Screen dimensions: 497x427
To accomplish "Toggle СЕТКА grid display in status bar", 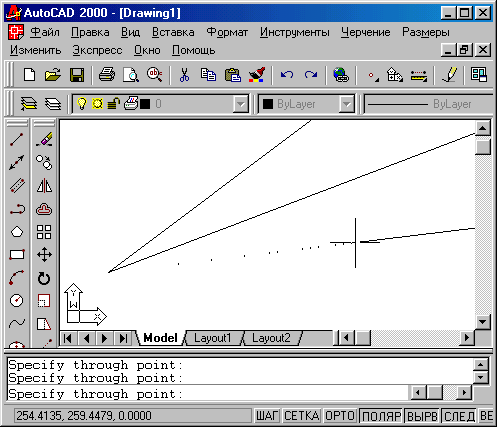I will [302, 416].
